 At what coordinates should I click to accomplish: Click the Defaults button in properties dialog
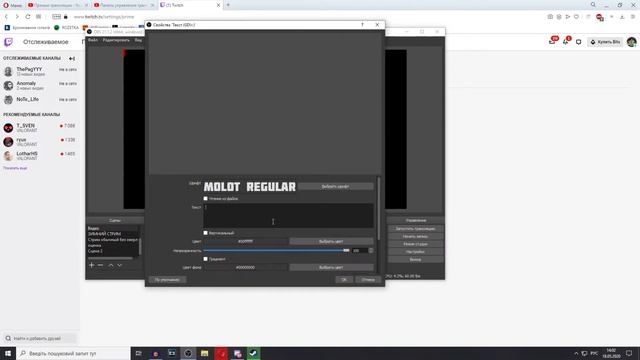point(167,280)
